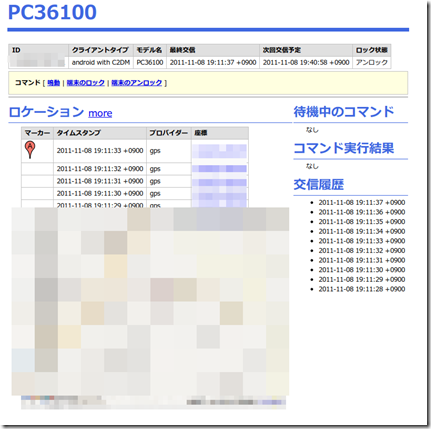Viewport: 431px width, 429px height.
Task: Click history entry 19:11:32 in 交信履歴
Action: point(362,251)
